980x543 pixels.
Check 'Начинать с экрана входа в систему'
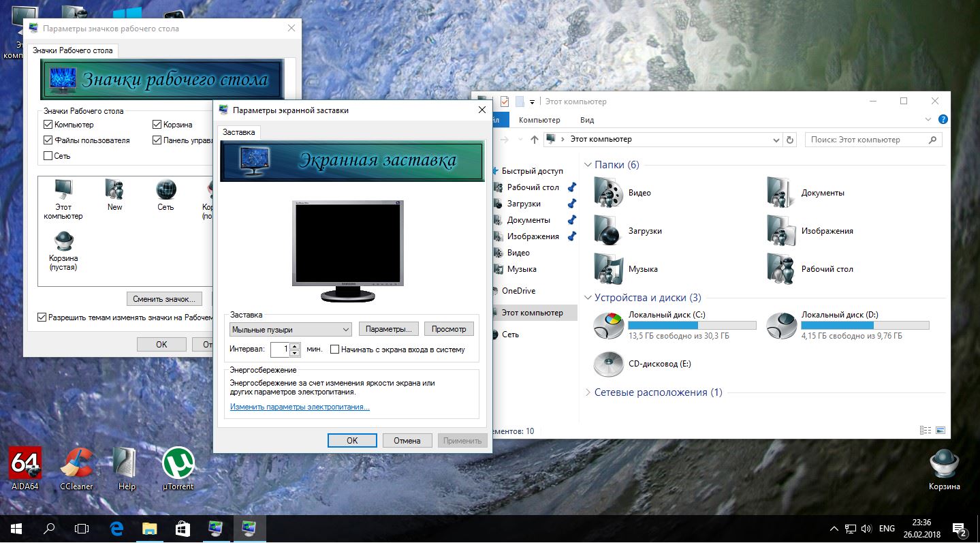[x=334, y=350]
